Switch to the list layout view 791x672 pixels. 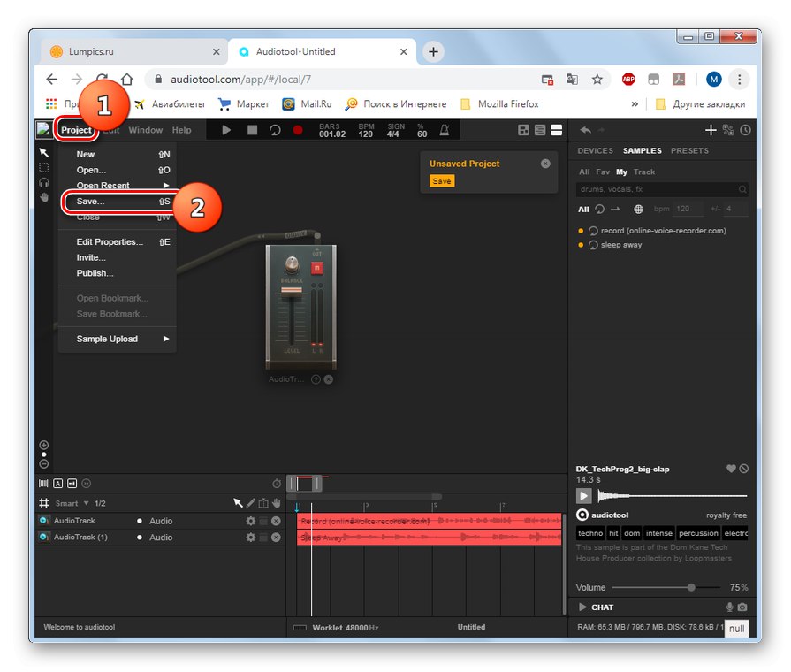tap(540, 130)
